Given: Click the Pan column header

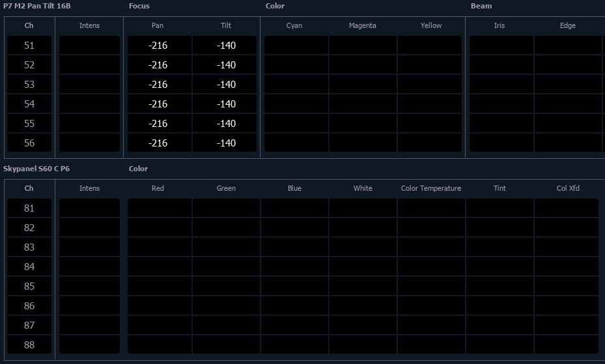Looking at the screenshot, I should click(x=158, y=25).
